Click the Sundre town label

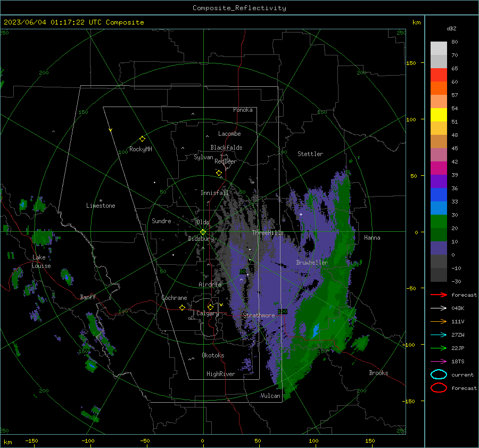coord(161,221)
